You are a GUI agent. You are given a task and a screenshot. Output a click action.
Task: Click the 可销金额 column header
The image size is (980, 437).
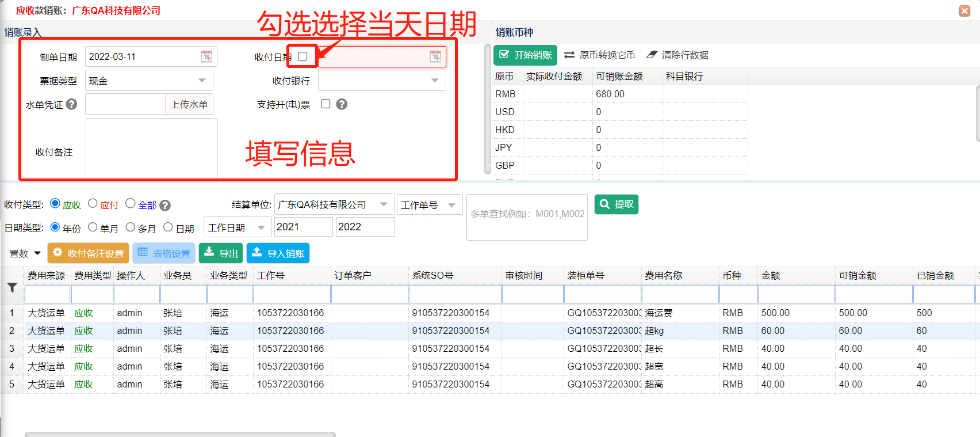[x=857, y=276]
